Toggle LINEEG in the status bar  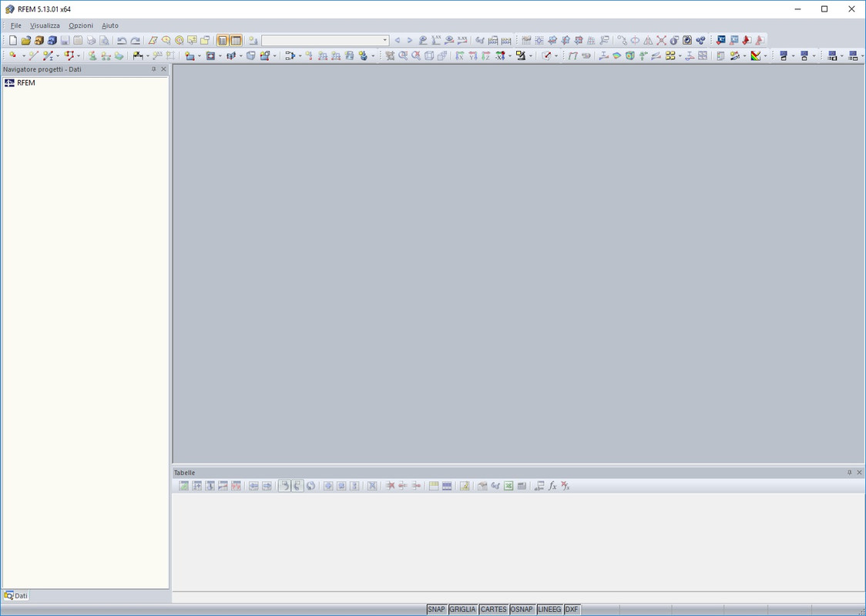[549, 609]
